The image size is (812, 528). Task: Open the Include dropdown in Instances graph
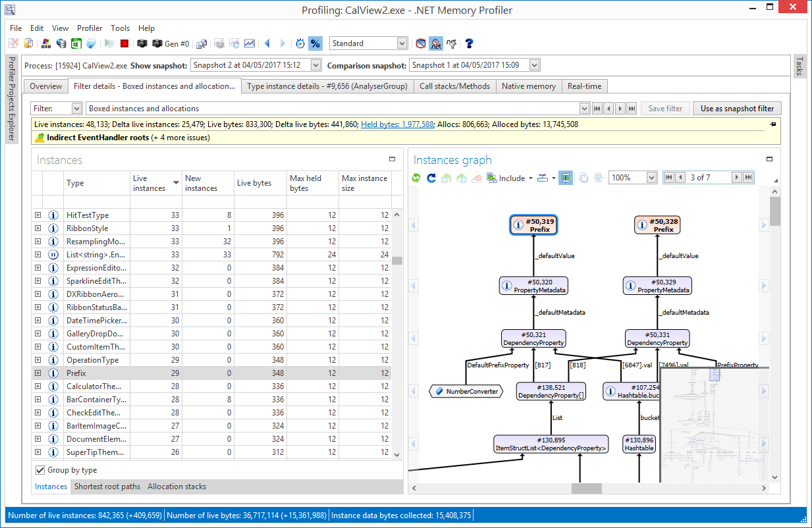pyautogui.click(x=530, y=178)
